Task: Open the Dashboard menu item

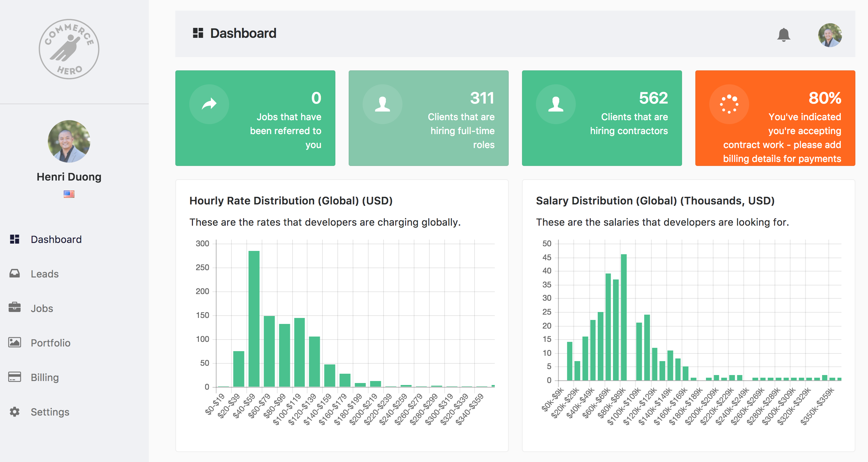Action: point(56,239)
